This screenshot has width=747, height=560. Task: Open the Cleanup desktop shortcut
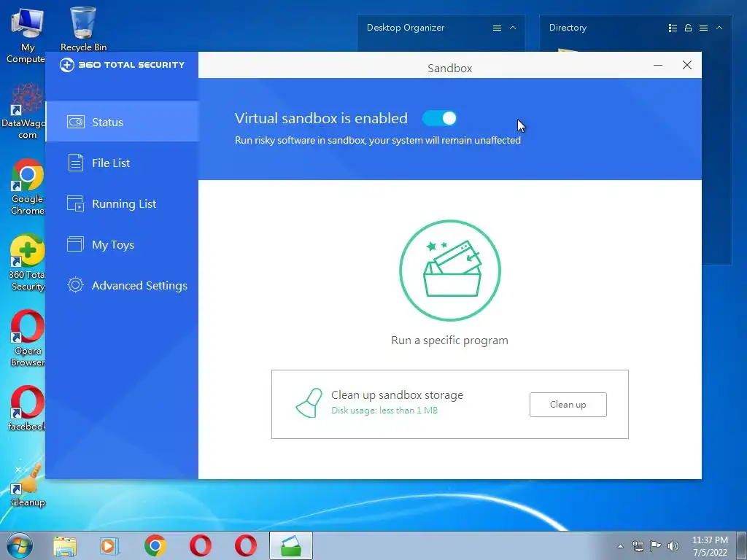(28, 484)
